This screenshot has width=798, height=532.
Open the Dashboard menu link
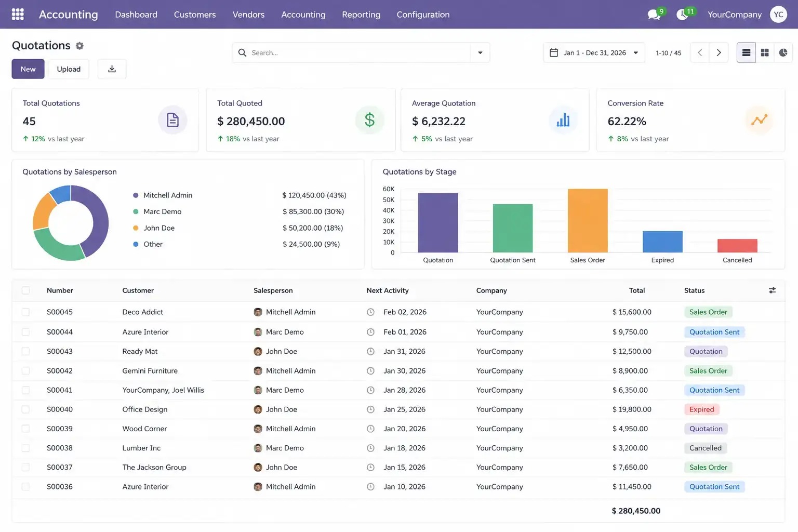pyautogui.click(x=136, y=15)
